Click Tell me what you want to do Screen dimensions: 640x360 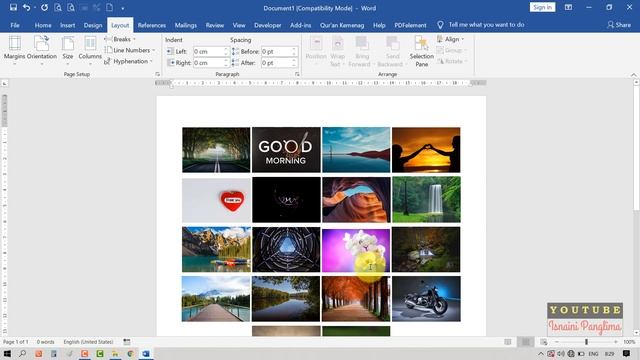(486, 25)
